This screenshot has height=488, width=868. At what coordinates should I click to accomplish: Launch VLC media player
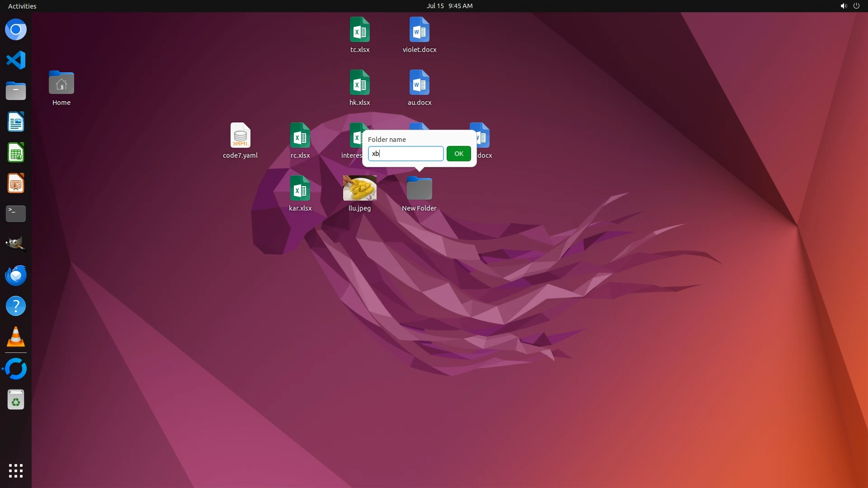pyautogui.click(x=16, y=337)
